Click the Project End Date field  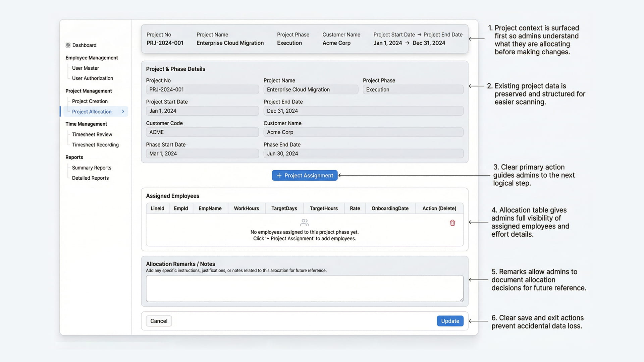(363, 111)
